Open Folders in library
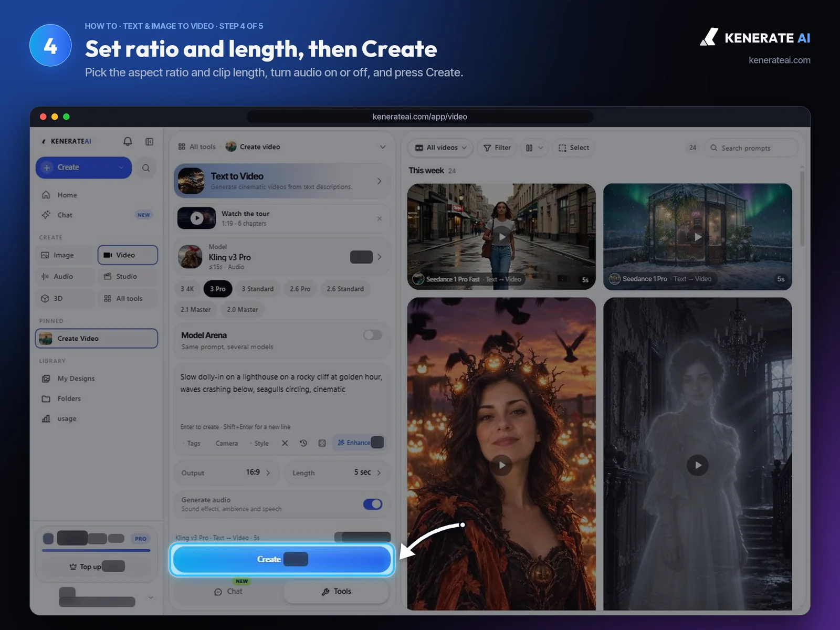This screenshot has width=840, height=630. coord(97,398)
